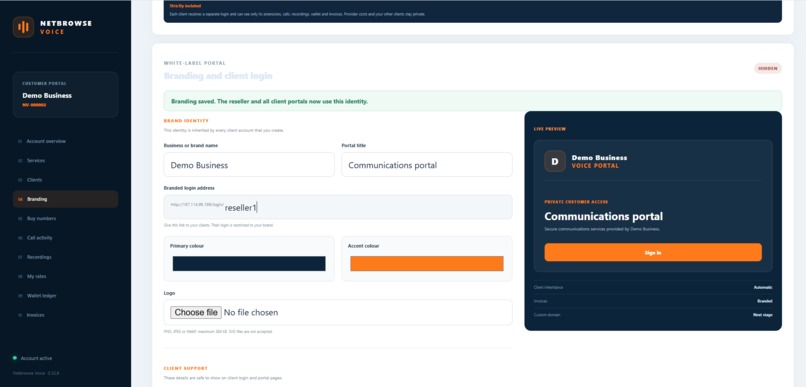Image resolution: width=806 pixels, height=387 pixels.
Task: Select the Branding sidebar item
Action: point(65,199)
